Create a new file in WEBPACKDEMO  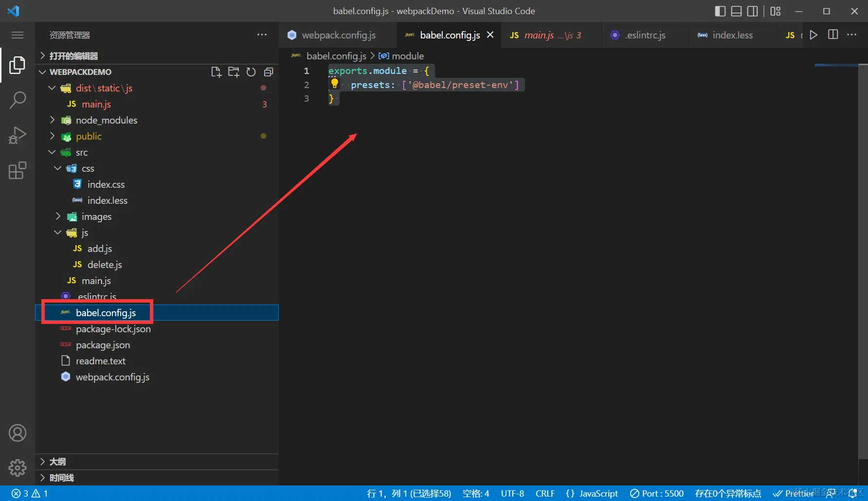point(216,72)
